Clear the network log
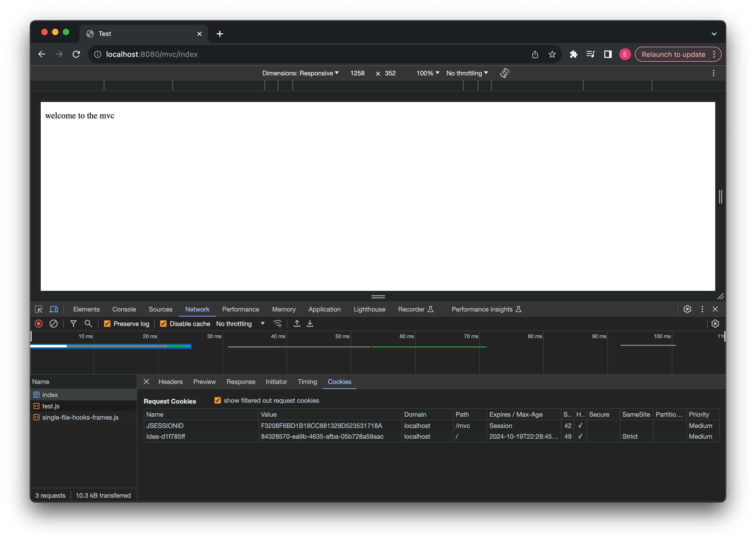 click(53, 324)
